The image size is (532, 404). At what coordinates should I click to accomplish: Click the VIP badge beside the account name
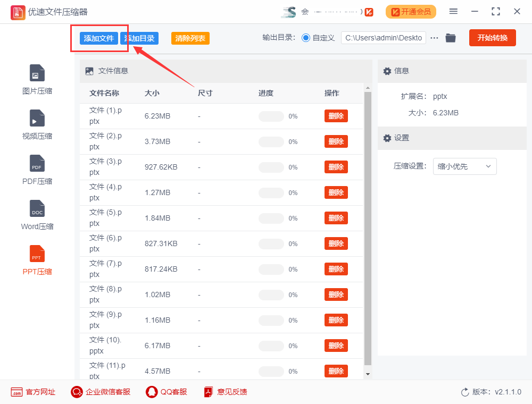(369, 12)
